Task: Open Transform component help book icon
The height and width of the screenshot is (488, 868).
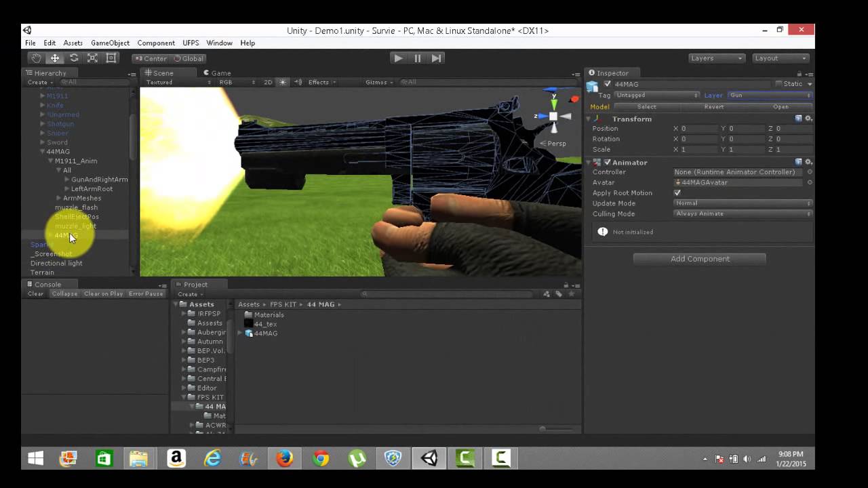Action: pyautogui.click(x=798, y=119)
